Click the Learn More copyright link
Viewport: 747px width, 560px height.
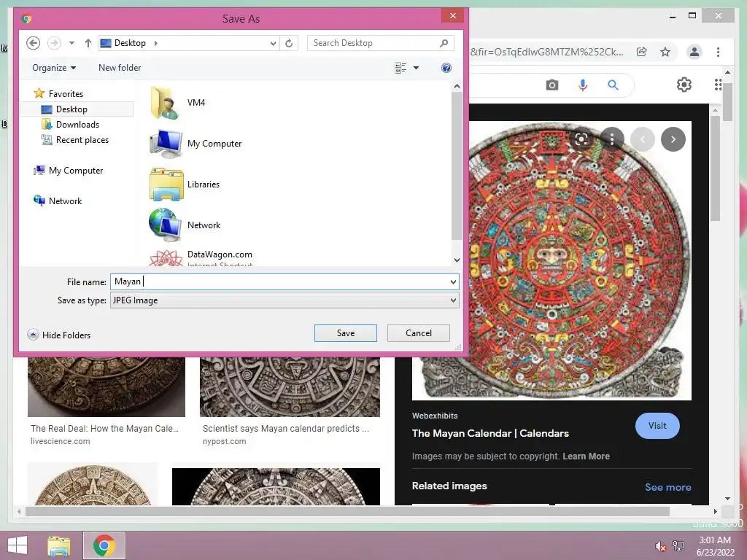click(586, 456)
